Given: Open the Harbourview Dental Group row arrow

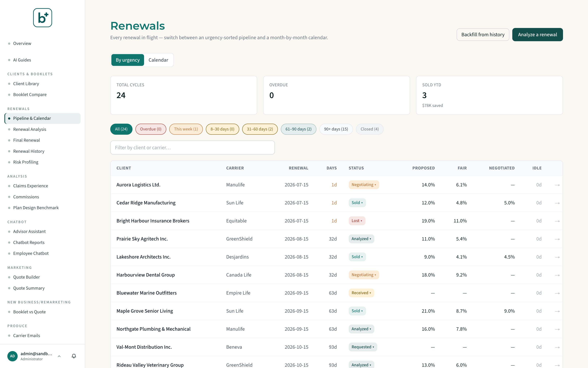Looking at the screenshot, I should click(557, 275).
